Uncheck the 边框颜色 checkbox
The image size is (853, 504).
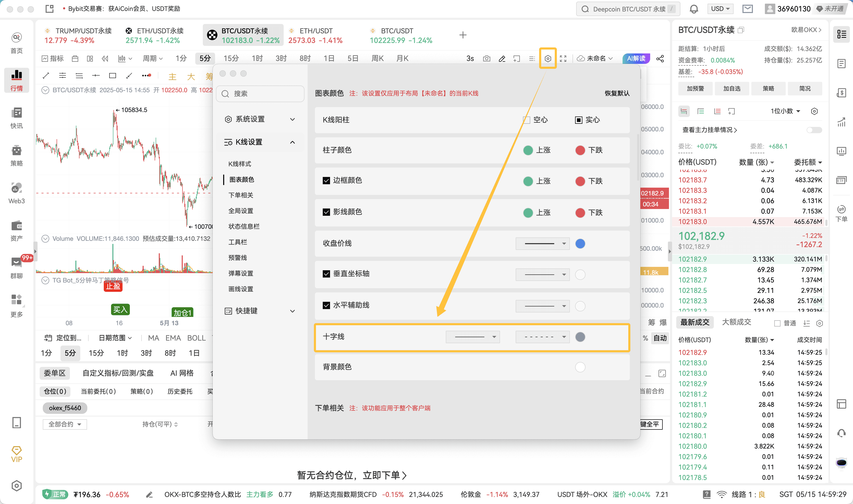pos(326,180)
